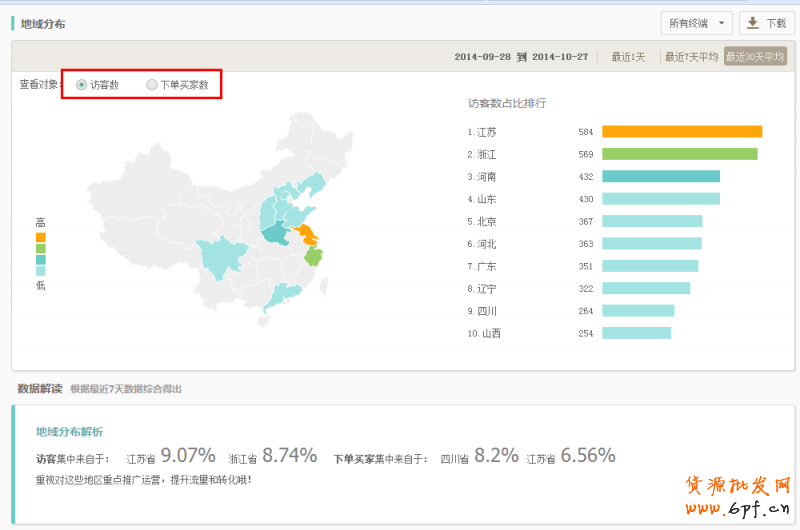Viewport: 800px width, 530px height.
Task: Click the green 浙江 ranking bar
Action: 679,154
